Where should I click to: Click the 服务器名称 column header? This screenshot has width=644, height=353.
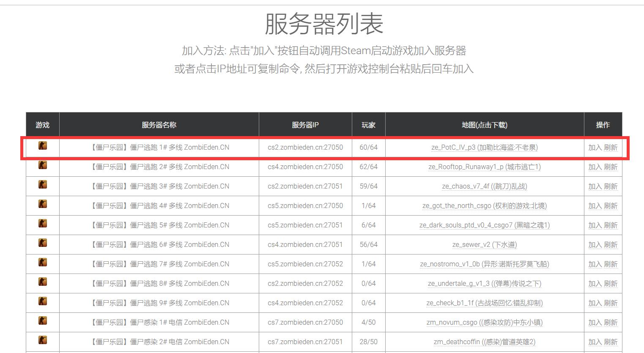159,125
